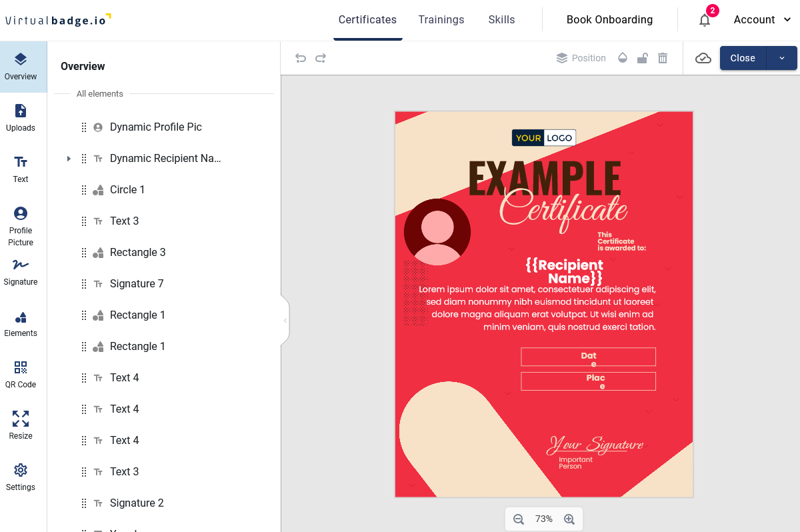This screenshot has width=800, height=532.
Task: Open notifications via the bell icon
Action: click(x=704, y=20)
